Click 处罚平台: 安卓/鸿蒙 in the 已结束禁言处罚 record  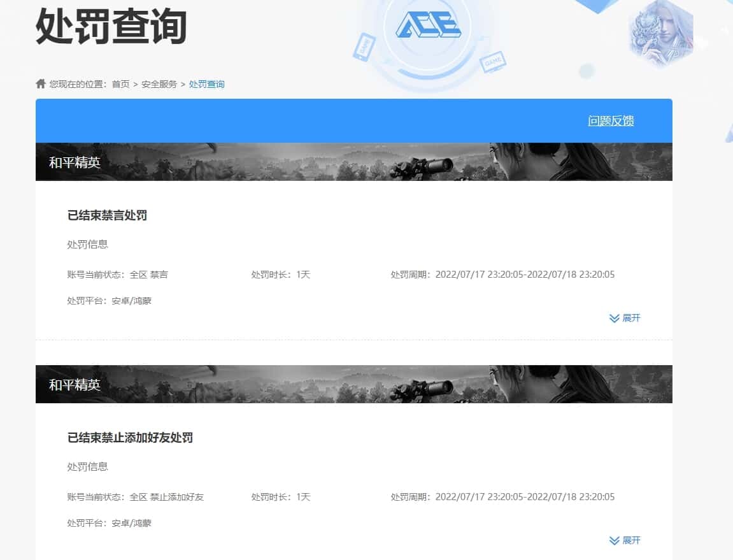pos(109,301)
